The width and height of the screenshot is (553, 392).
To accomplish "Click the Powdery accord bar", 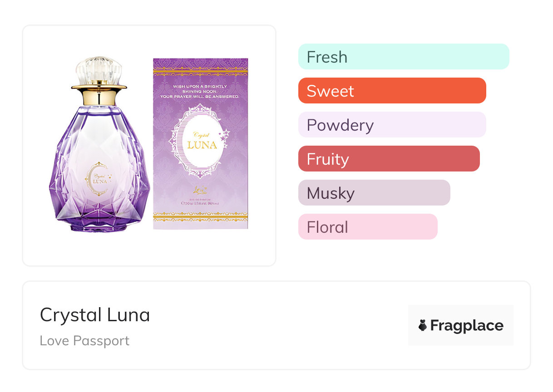I will 392,125.
